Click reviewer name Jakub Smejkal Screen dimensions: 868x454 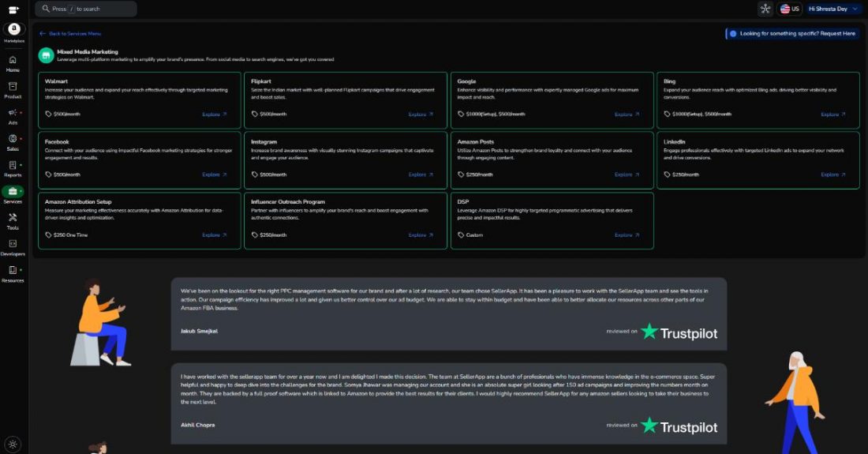point(199,331)
